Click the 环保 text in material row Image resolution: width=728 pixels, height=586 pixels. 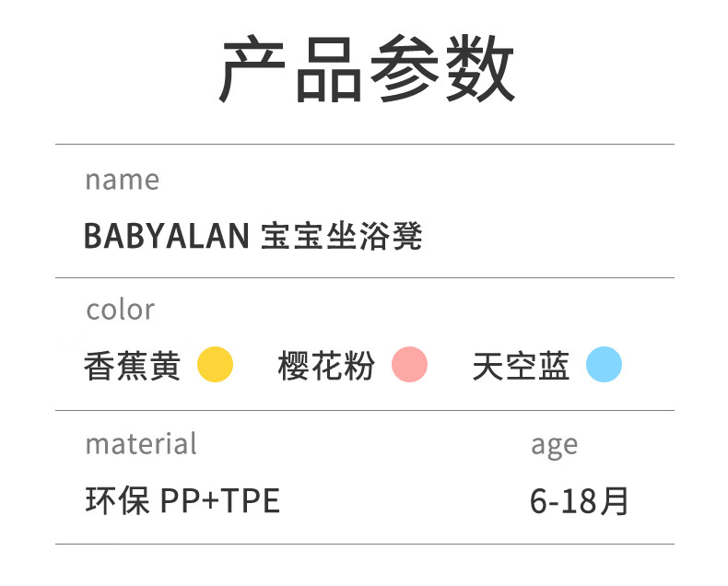(x=117, y=500)
